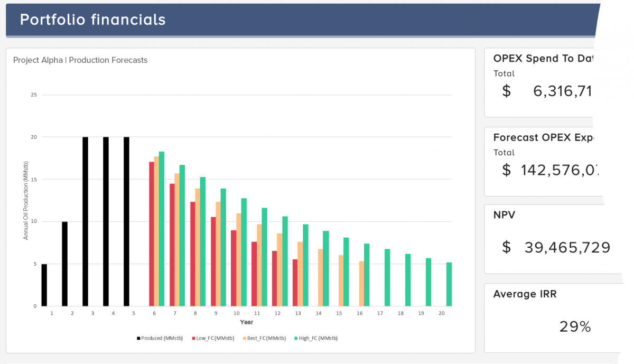This screenshot has width=634, height=364.
Task: Click the green High_FC bar for year 15
Action: pyautogui.click(x=346, y=272)
